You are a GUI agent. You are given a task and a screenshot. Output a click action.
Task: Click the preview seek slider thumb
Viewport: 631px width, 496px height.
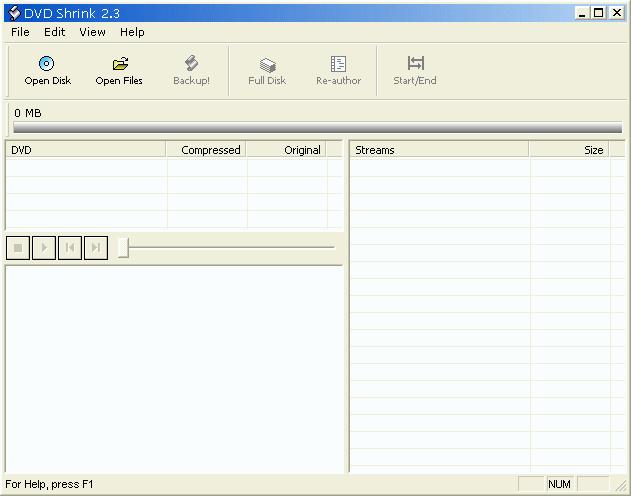(123, 247)
